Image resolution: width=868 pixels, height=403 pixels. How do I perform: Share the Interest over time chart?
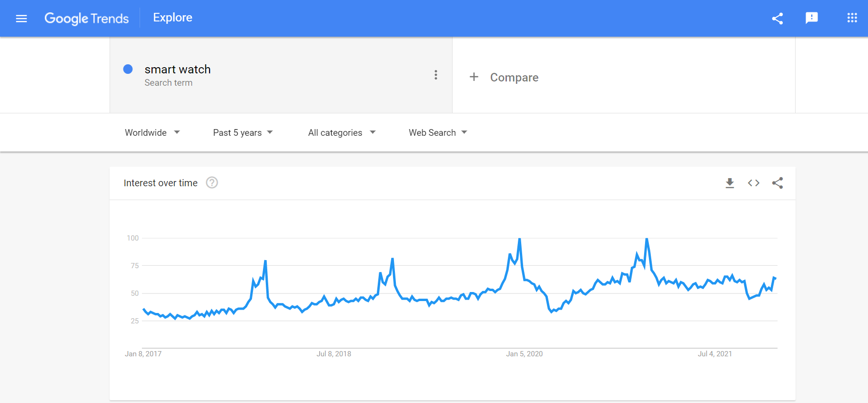(x=777, y=183)
